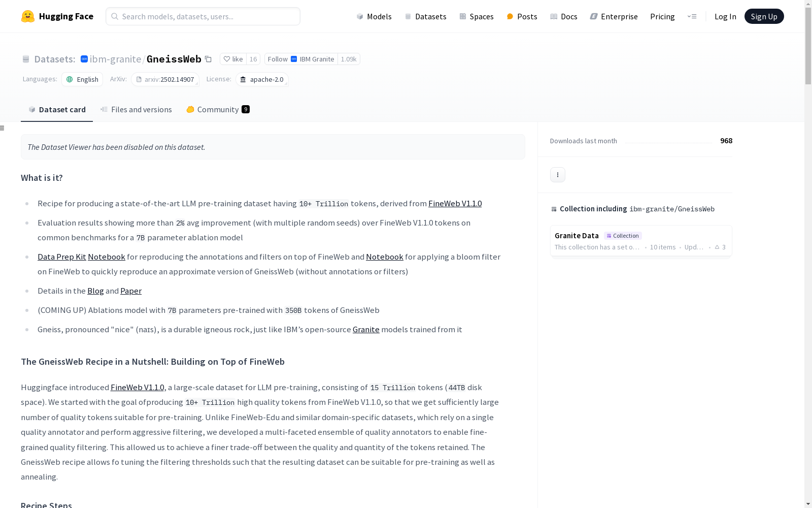
Task: Open the Data Prep Kit link
Action: point(62,257)
